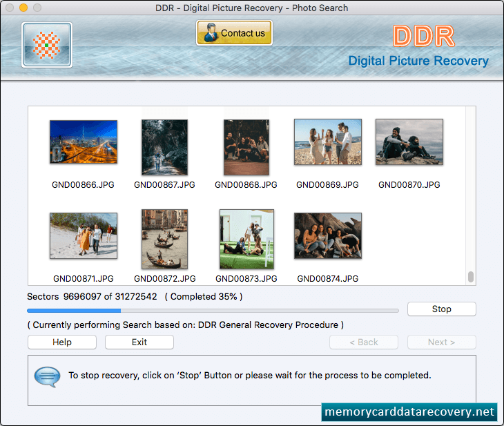The height and width of the screenshot is (426, 504).
Task: Select the GND00871.JPG sand walk thumbnail
Action: 84,235
